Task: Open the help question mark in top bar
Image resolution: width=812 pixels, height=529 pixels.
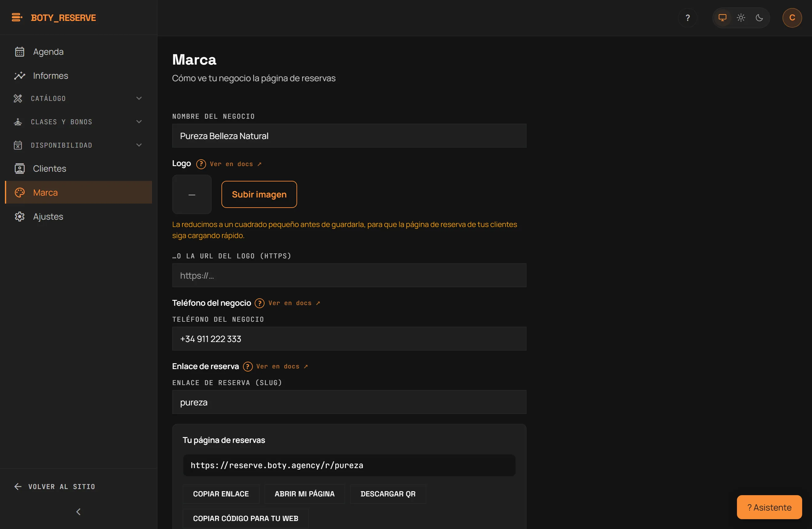Action: [687, 18]
